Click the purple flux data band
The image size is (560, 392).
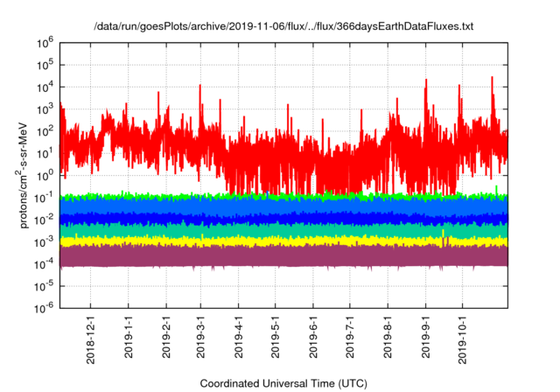(283, 256)
